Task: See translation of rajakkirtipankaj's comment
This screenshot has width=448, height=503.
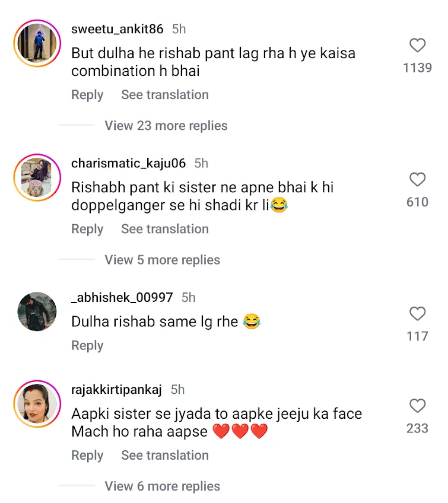Action: (x=165, y=456)
